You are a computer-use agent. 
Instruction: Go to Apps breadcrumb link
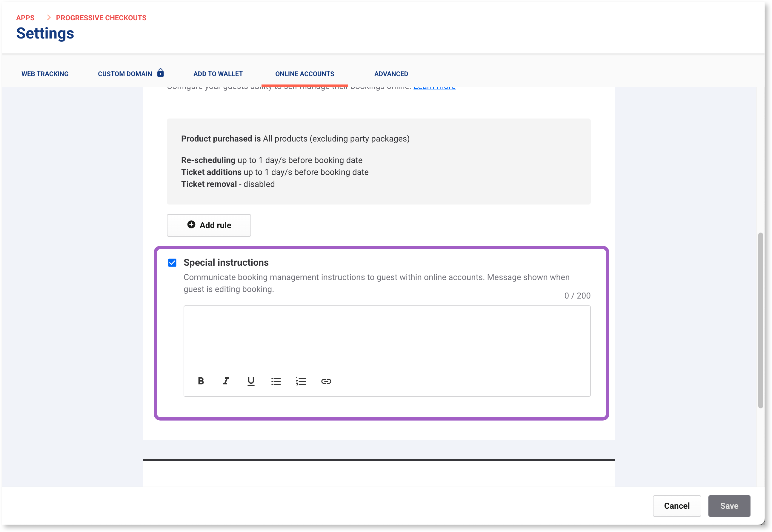pos(25,18)
